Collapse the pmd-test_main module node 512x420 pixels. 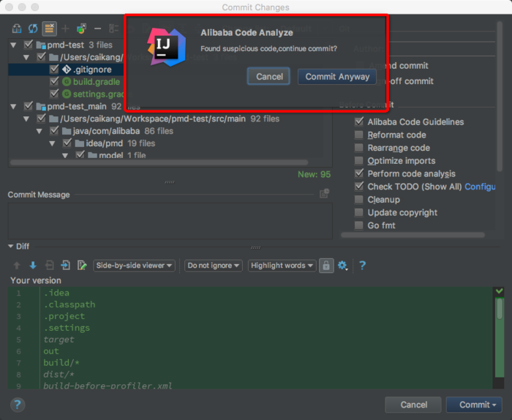[x=13, y=106]
